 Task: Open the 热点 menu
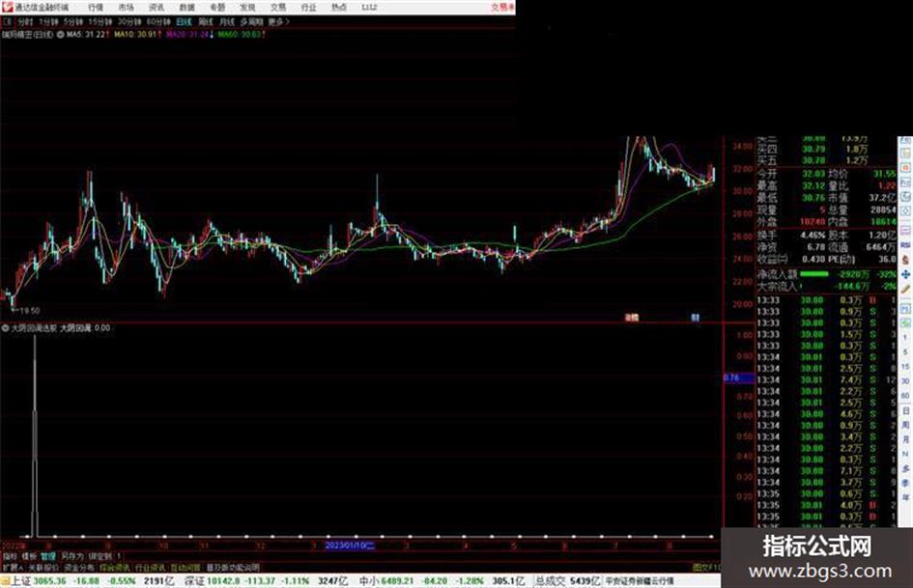tap(339, 7)
